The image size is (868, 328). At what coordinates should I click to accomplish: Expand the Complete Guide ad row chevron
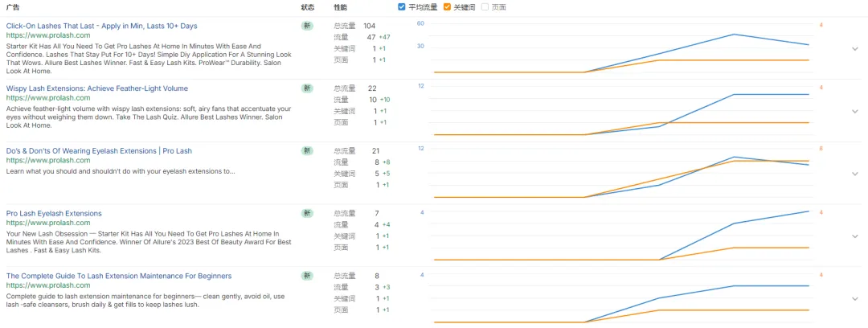point(855,299)
